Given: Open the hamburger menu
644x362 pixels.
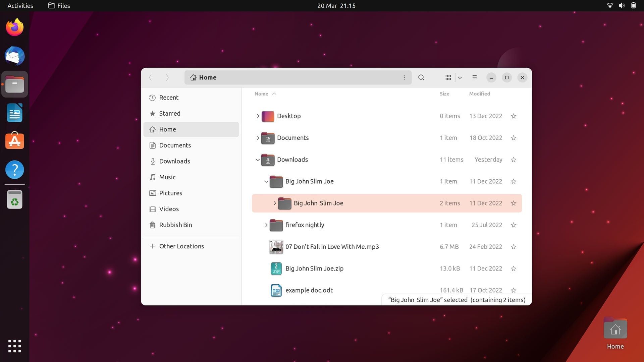Looking at the screenshot, I should [x=474, y=77].
